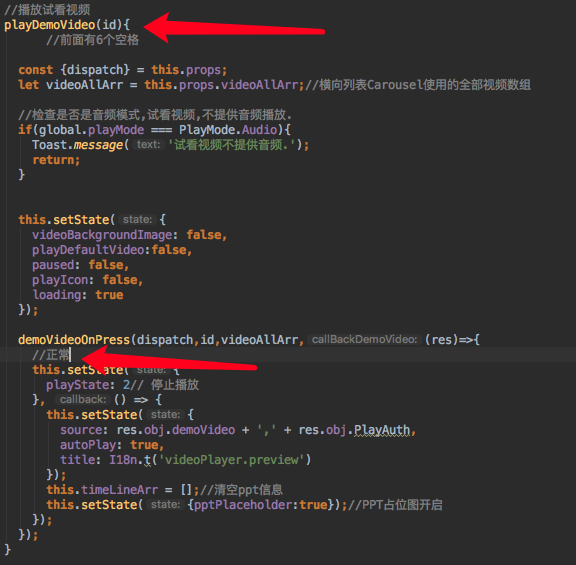Click string 'videoPlayer.preview'
Screen dimensions: 576x565
point(231,460)
